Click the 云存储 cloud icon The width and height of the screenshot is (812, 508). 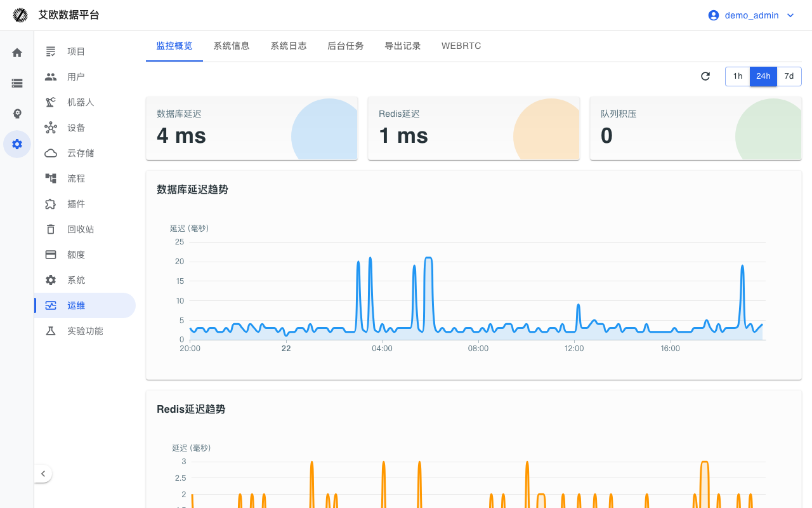pyautogui.click(x=51, y=153)
